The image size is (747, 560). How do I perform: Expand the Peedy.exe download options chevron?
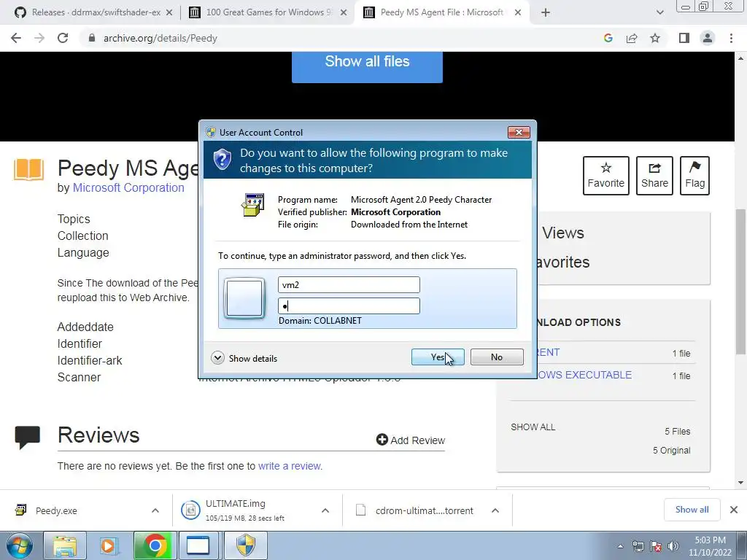155,510
